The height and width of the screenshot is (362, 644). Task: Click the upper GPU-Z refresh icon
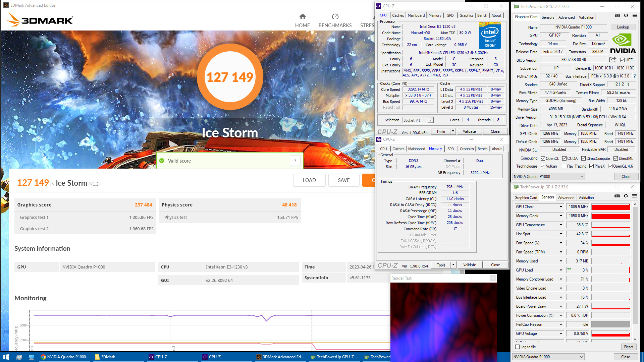pos(626,15)
